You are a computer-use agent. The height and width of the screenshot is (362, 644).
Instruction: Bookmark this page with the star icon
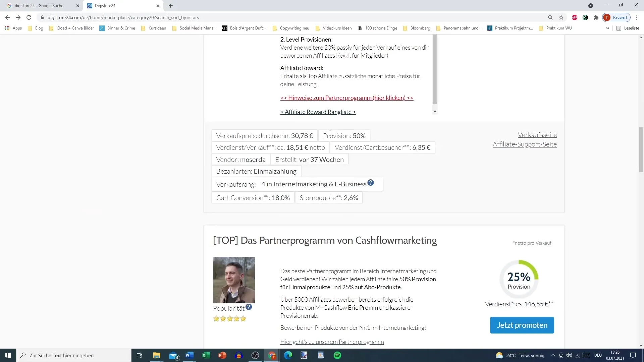click(561, 17)
